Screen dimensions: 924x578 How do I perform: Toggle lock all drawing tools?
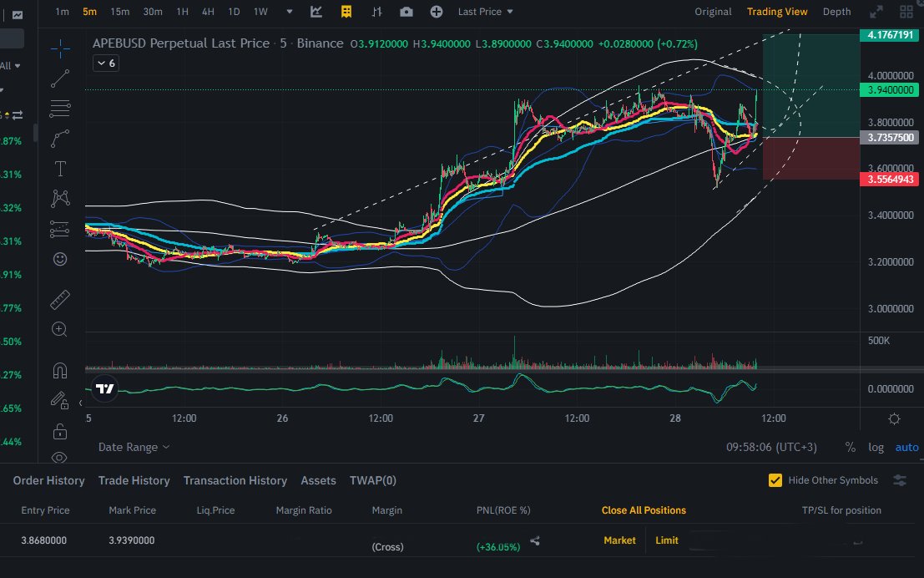[x=59, y=431]
